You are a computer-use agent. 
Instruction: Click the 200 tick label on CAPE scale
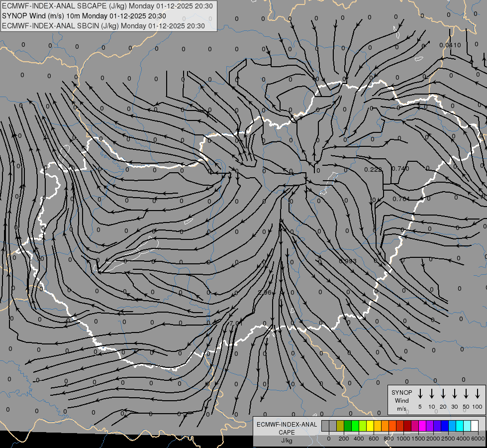click(x=344, y=439)
